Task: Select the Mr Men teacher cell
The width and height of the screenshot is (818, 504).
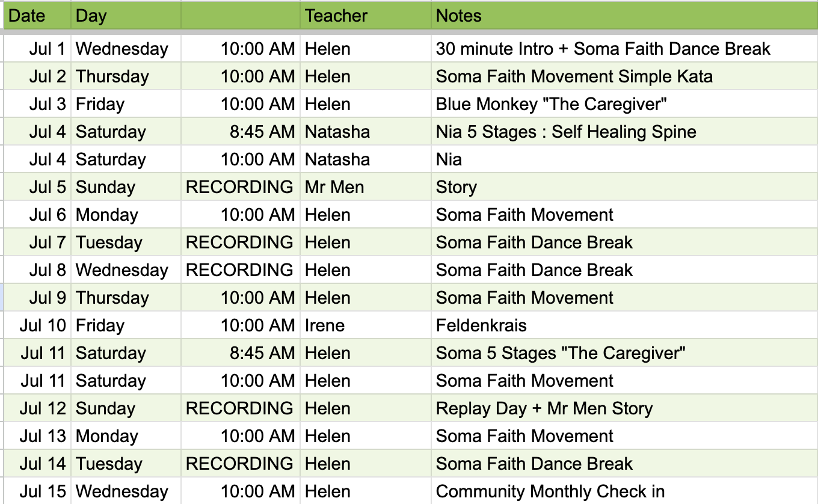Action: tap(366, 187)
